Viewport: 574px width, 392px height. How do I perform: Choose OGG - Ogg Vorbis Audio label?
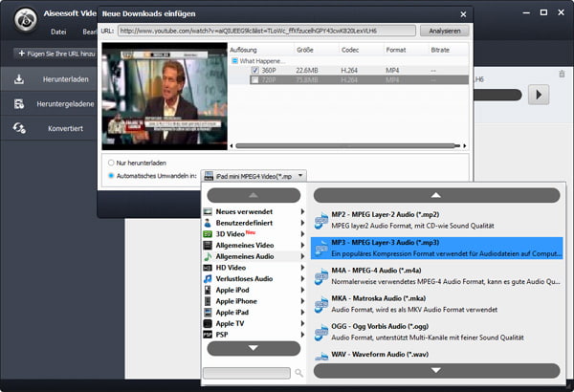380,326
